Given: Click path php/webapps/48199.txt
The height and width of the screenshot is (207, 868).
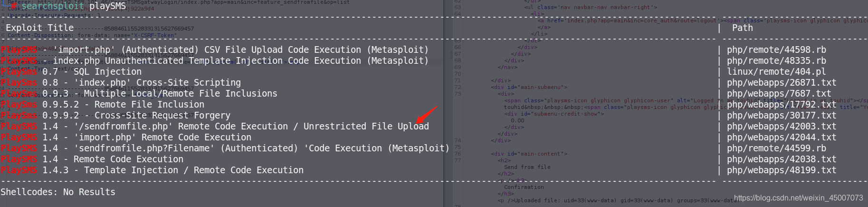Looking at the screenshot, I should (x=782, y=170).
